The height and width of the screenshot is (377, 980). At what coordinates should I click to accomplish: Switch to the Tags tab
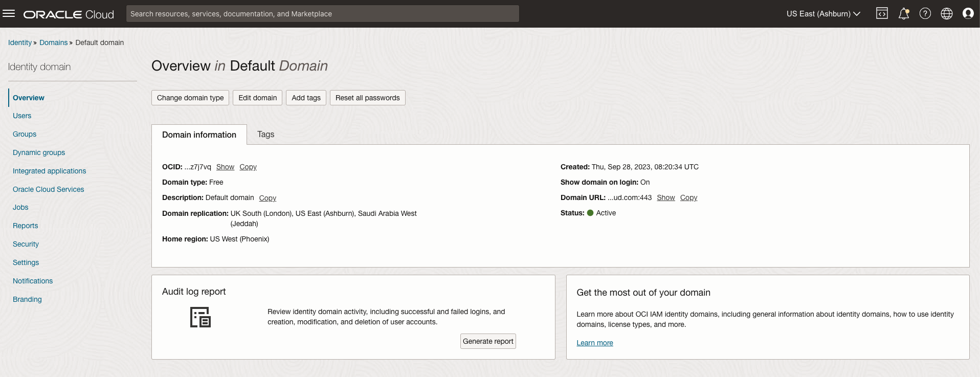click(265, 134)
